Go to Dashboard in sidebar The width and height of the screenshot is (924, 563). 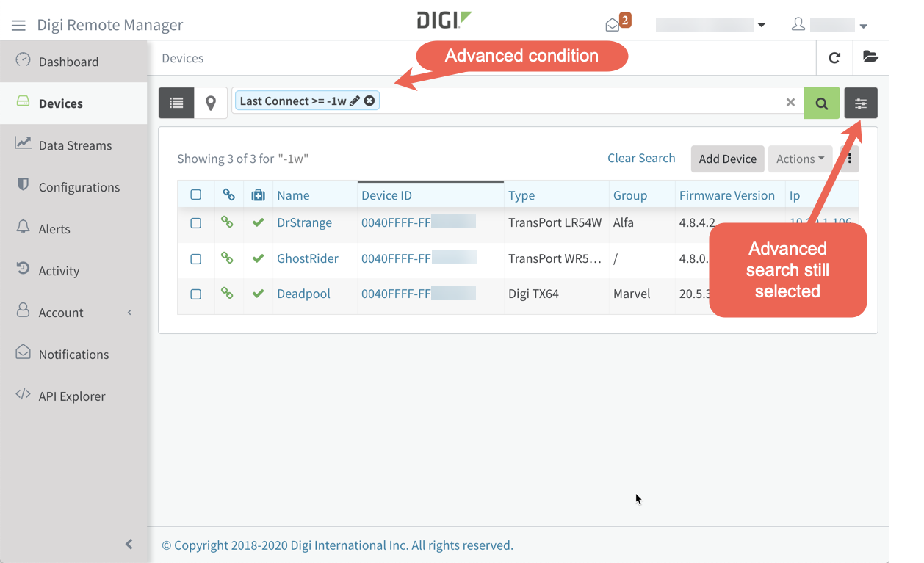73,61
